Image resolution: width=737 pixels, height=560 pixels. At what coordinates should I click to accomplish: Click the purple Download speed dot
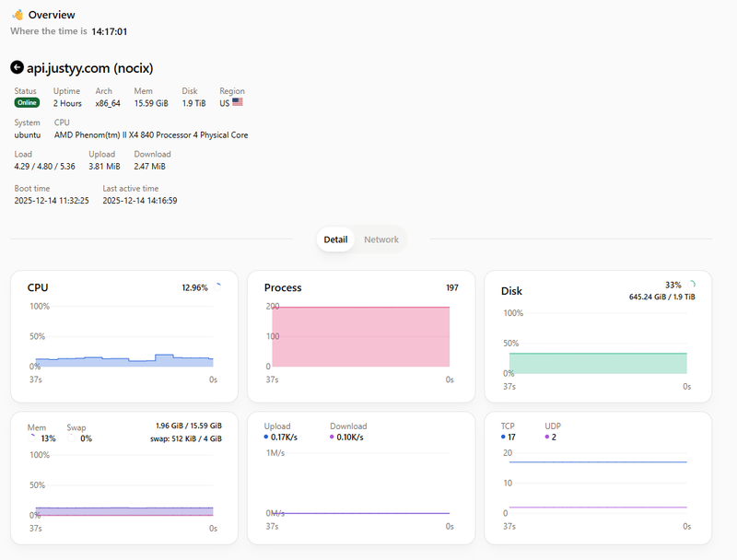coord(333,437)
